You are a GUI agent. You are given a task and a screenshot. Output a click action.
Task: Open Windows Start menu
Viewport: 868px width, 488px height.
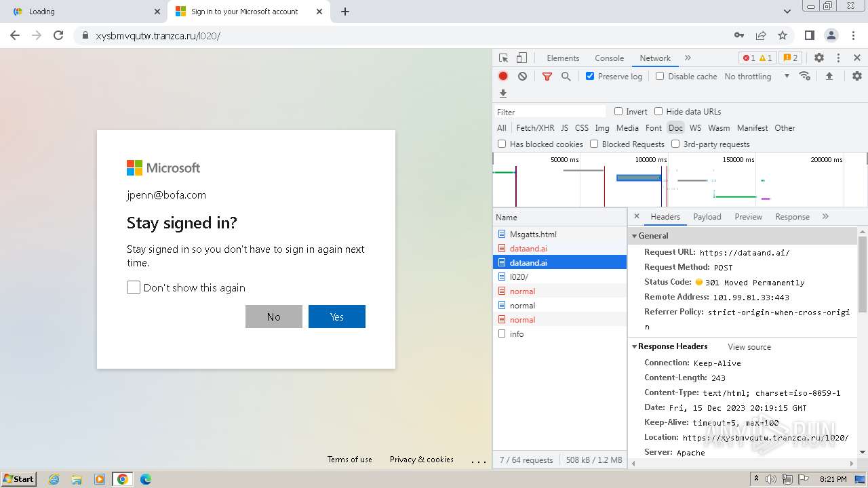(18, 479)
